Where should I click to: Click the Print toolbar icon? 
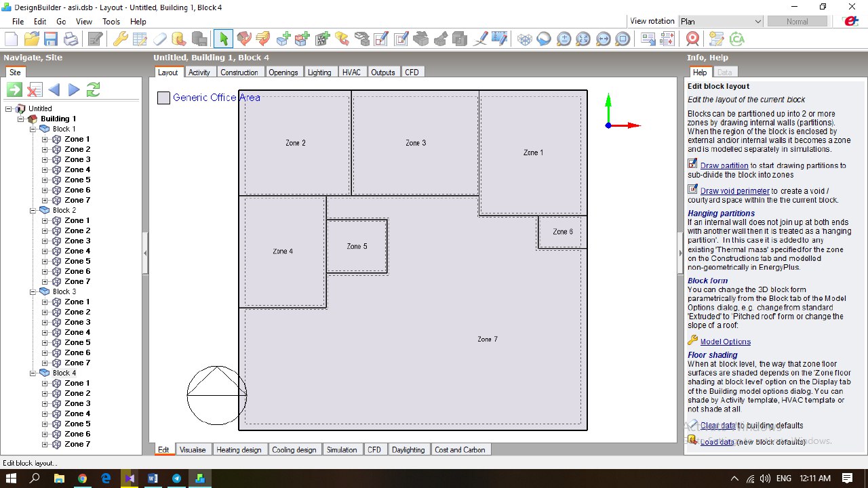(x=71, y=39)
